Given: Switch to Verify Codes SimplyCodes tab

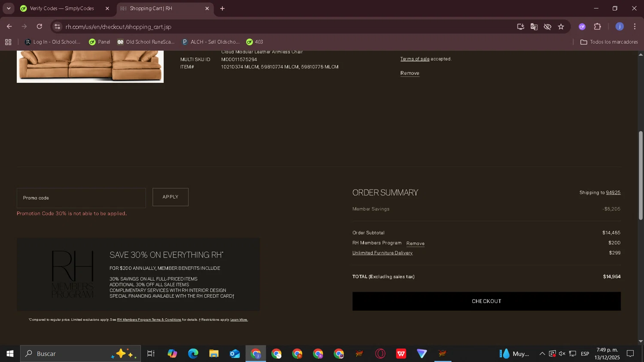Looking at the screenshot, I should coord(61,9).
